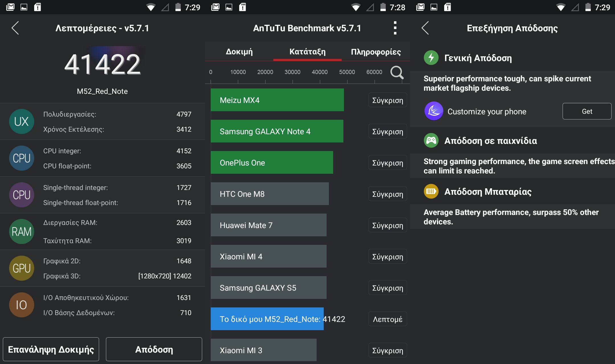Tap the Average Battery performance description
The image size is (615, 364).
(511, 217)
